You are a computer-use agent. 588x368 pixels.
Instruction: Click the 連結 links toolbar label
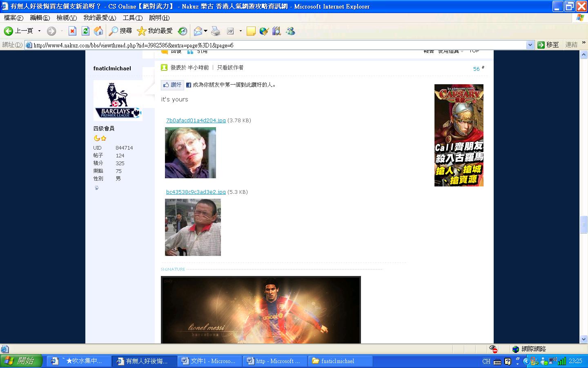coord(572,45)
